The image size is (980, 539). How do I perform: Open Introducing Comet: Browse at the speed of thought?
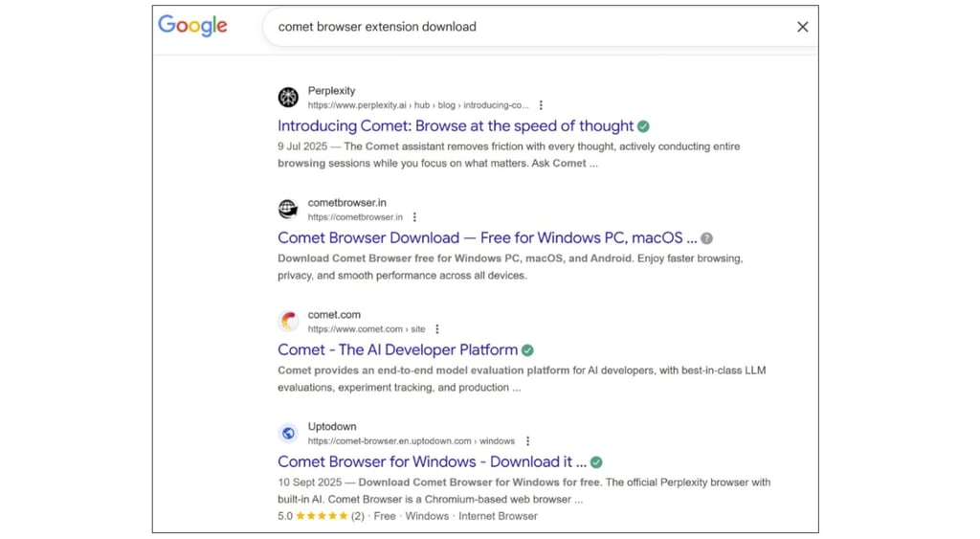(456, 125)
